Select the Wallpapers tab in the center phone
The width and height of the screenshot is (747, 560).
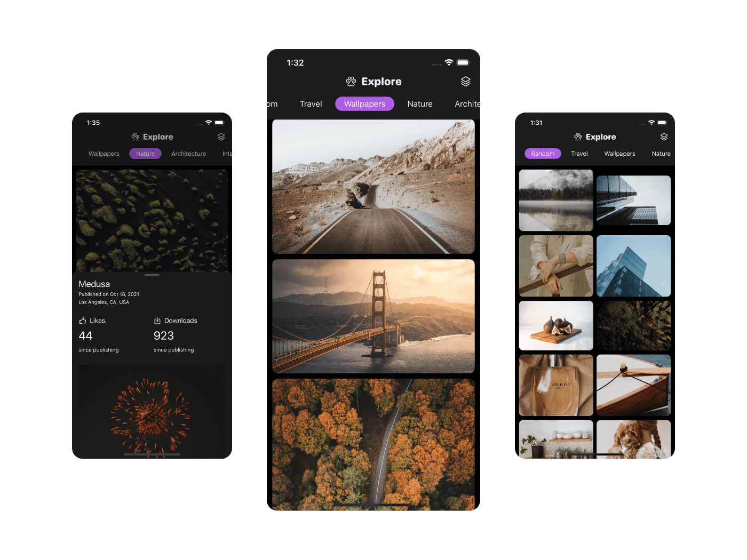pyautogui.click(x=364, y=104)
